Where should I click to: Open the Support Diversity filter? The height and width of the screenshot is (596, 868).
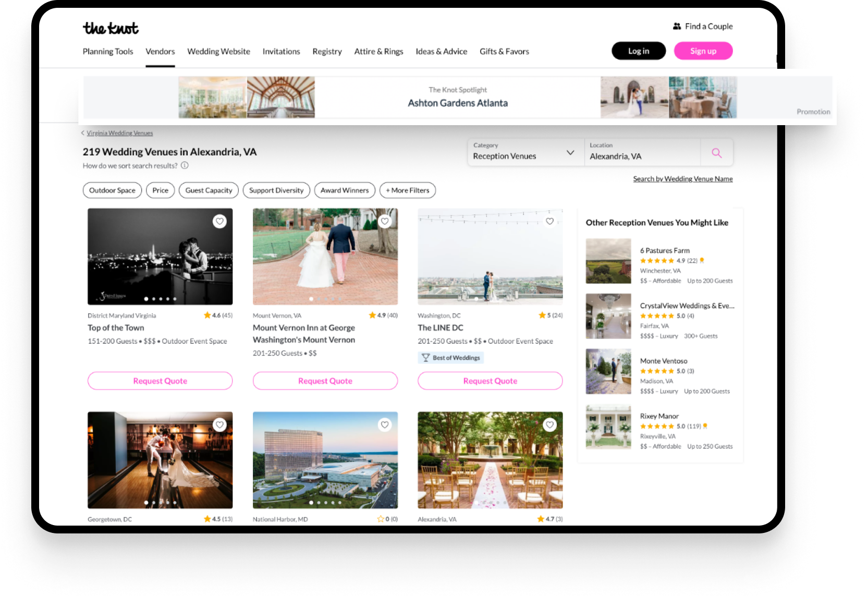pos(276,190)
